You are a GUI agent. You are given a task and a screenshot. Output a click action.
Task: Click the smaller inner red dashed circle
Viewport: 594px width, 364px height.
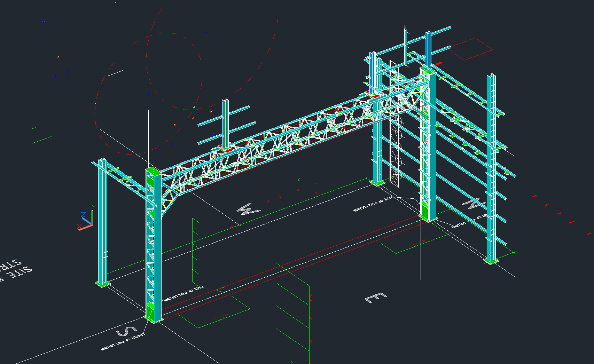(174, 71)
